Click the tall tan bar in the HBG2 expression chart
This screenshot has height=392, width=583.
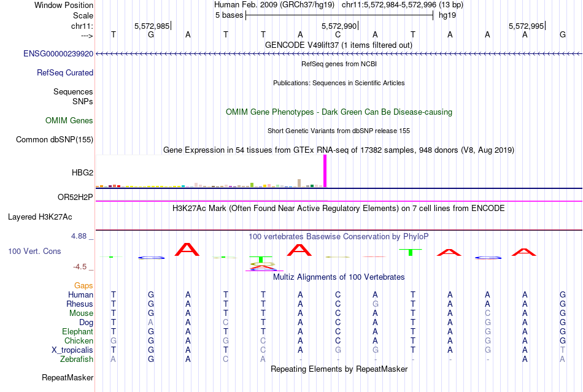pyautogui.click(x=299, y=183)
